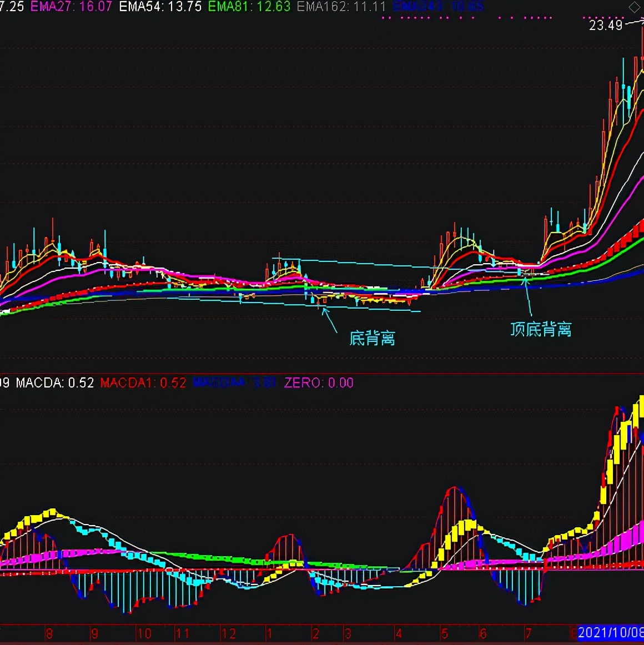Screen dimensions: 644x645
Task: Click the arrow above 顶底背离 annotation
Action: (x=529, y=296)
